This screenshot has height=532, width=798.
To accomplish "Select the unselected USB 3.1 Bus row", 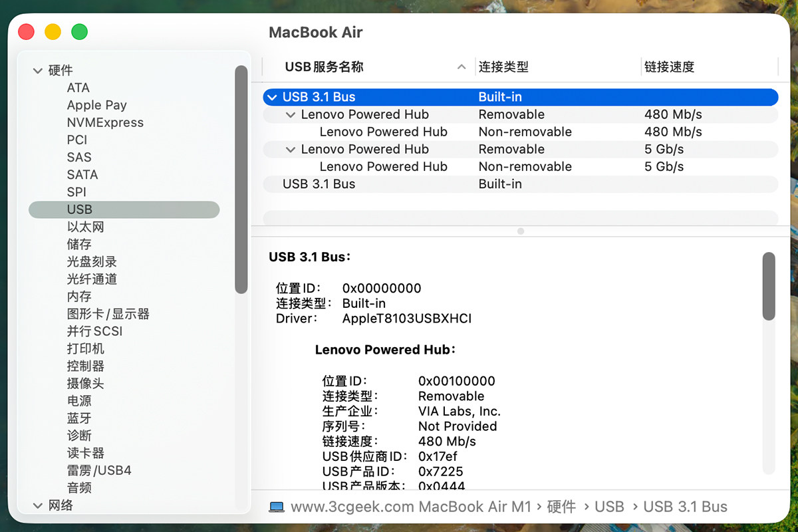I will (521, 184).
